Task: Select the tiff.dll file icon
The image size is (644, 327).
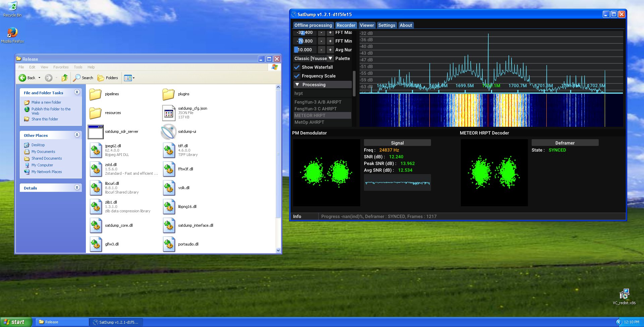Action: [169, 151]
